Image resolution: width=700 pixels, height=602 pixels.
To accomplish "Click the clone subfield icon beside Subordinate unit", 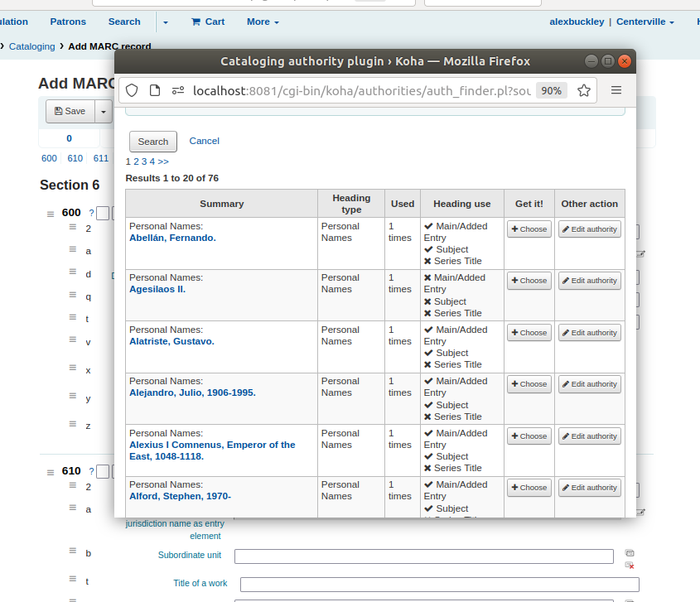I will pyautogui.click(x=630, y=553).
